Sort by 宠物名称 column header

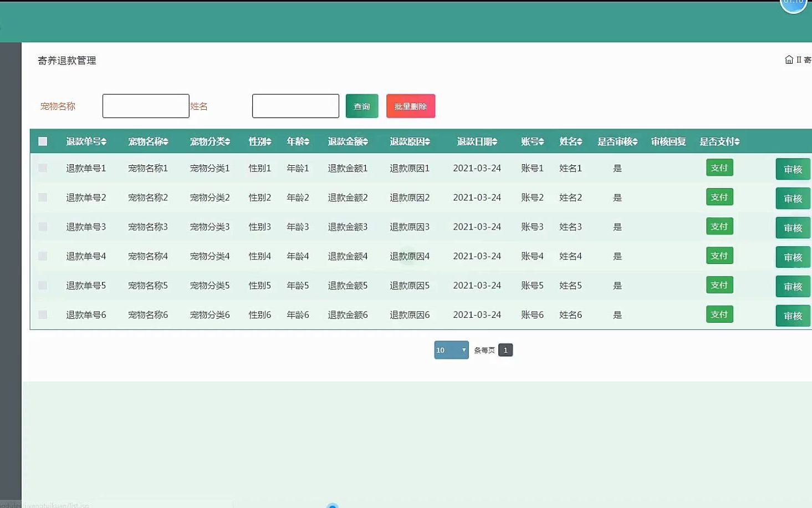tap(148, 141)
